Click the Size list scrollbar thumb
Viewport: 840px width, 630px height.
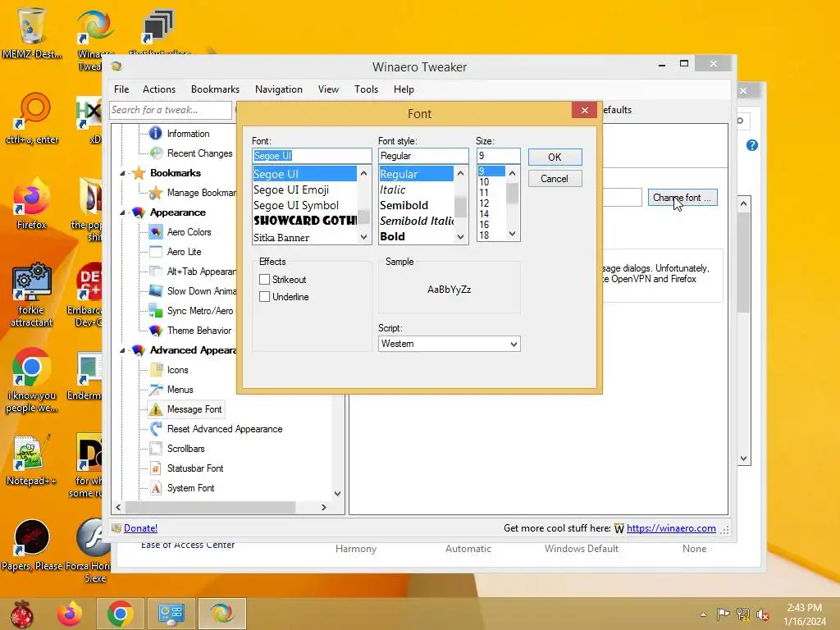click(512, 193)
